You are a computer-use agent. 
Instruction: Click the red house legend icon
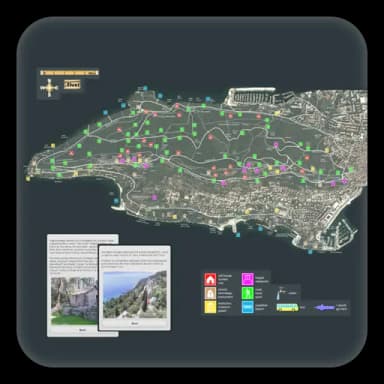point(210,279)
